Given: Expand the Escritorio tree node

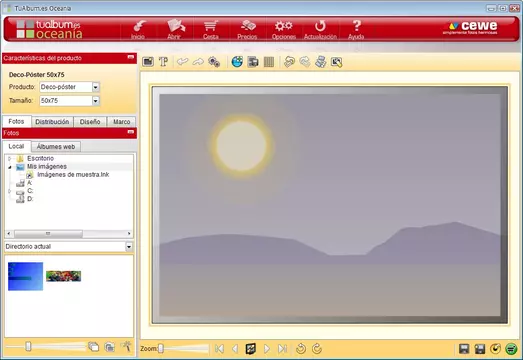Looking at the screenshot, I should 10,158.
